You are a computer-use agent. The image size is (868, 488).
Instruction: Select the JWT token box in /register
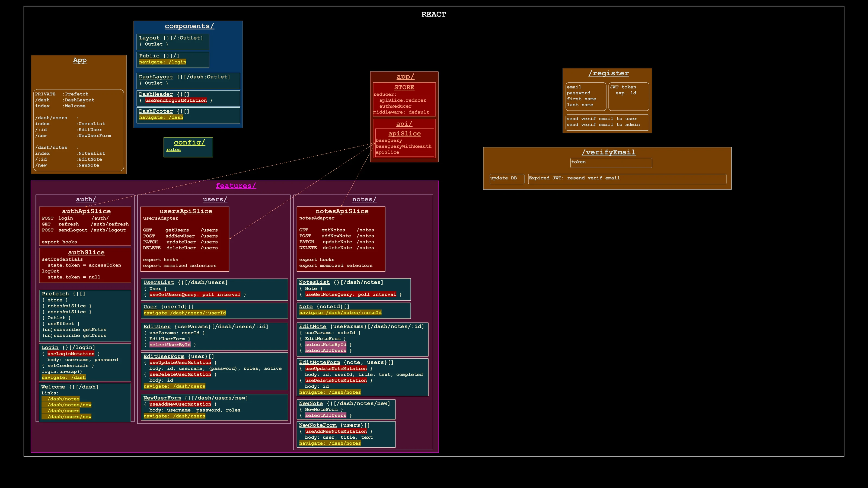click(628, 97)
